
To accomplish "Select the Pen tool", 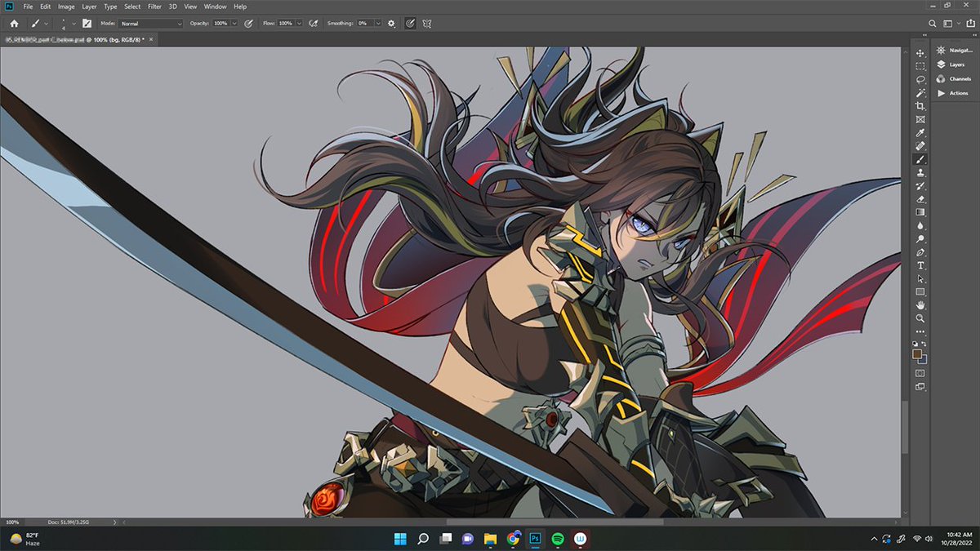I will click(x=920, y=252).
